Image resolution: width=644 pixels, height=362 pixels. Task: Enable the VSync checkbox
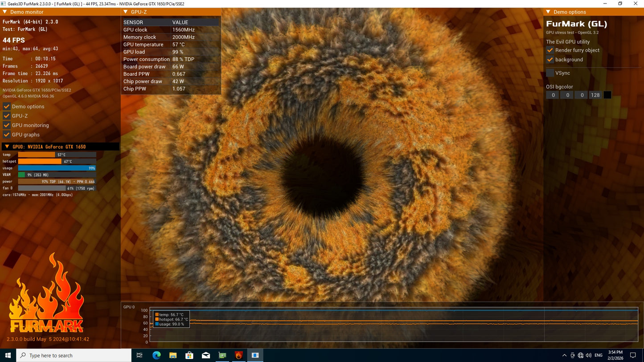[550, 73]
